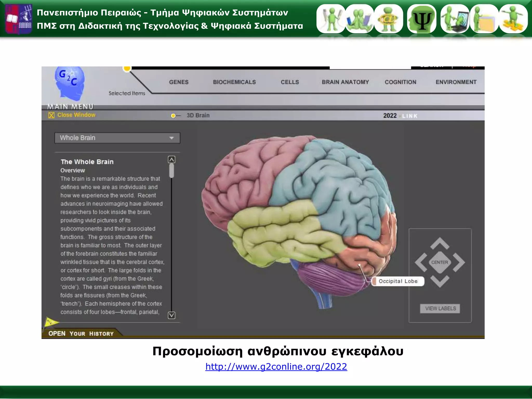Open the g2conline.org/2022 hyperlink
Viewport: 532px width, 399px height.
click(x=276, y=367)
